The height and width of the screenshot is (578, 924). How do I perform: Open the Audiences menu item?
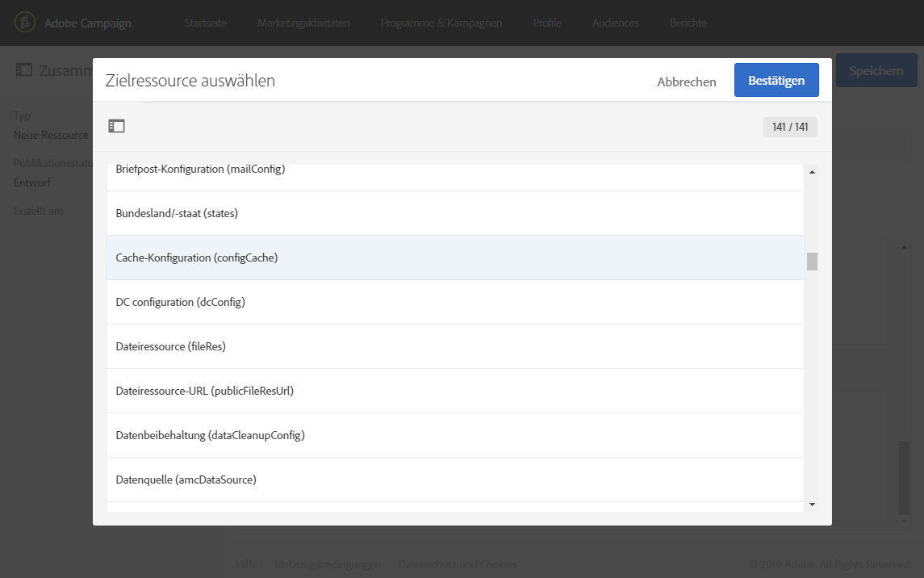[x=615, y=23]
